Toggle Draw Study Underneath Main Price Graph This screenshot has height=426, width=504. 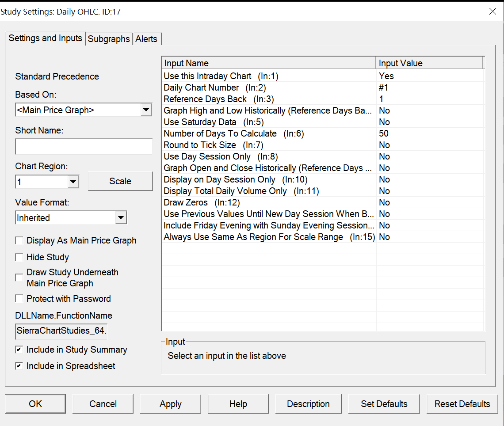(x=19, y=278)
